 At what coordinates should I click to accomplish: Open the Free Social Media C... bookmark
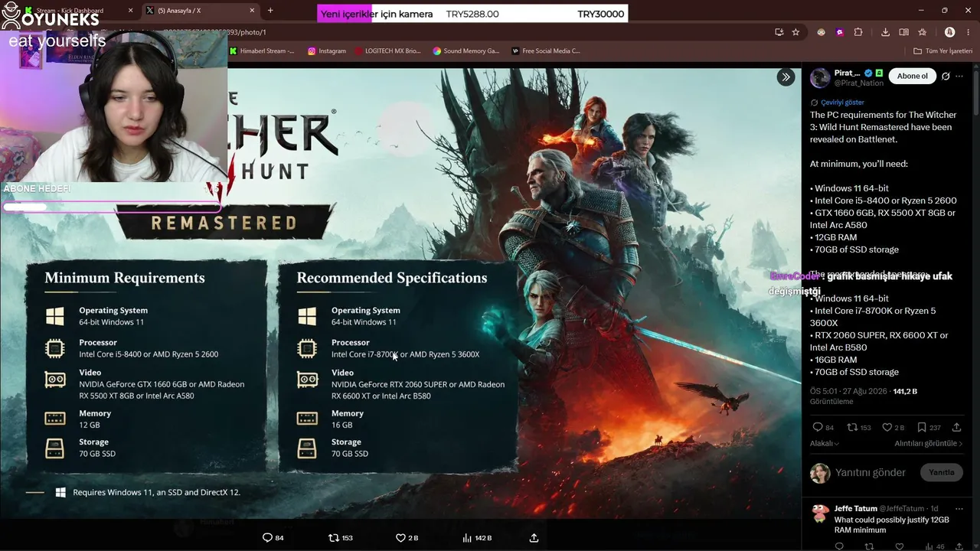pos(546,51)
